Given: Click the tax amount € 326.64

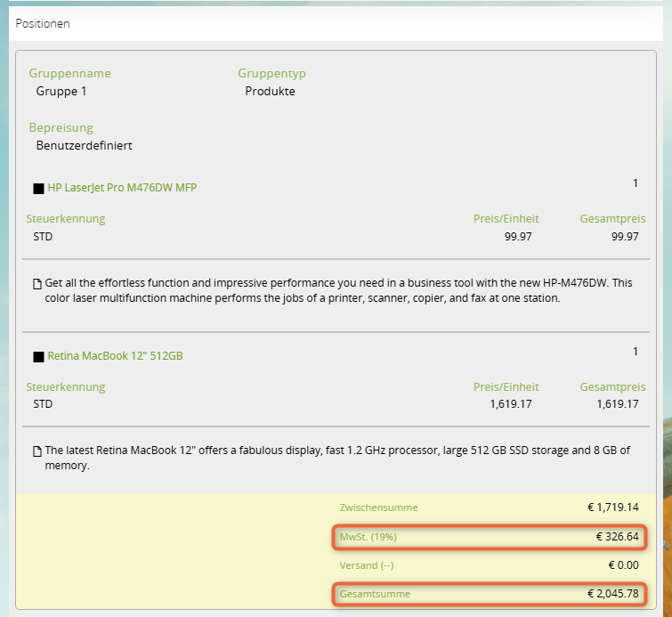Looking at the screenshot, I should coord(618,537).
